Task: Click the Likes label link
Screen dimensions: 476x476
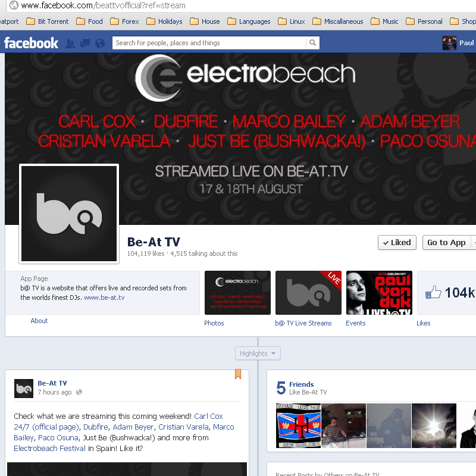Action: tap(423, 323)
